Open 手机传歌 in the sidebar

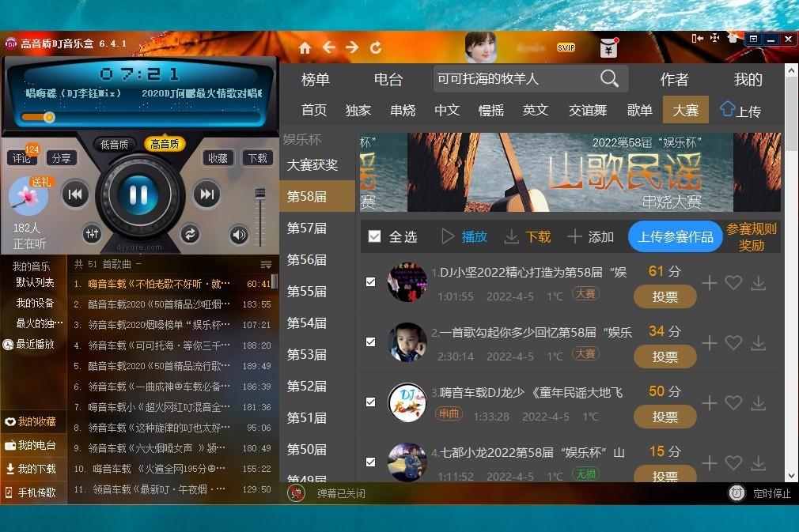coord(34,492)
